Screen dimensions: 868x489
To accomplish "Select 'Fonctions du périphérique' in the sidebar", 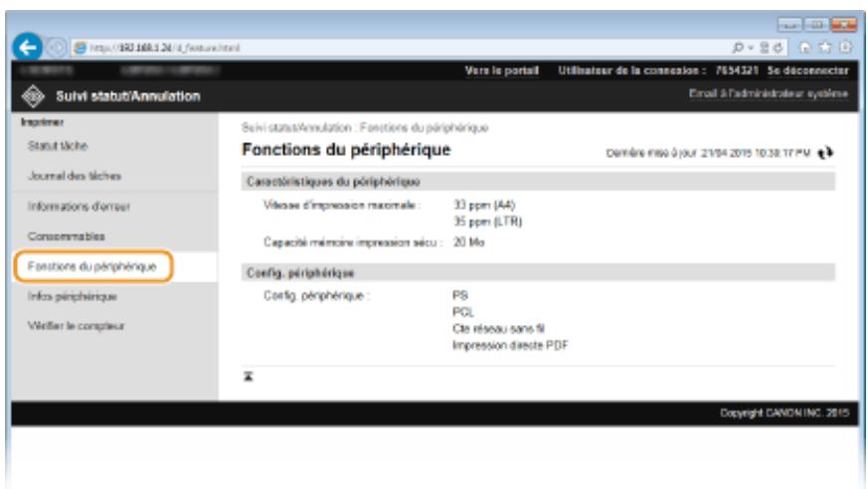I will click(92, 266).
